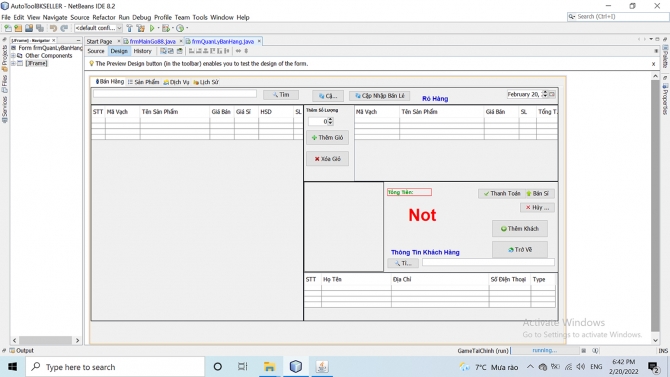Viewport: 670px width, 377px height.
Task: Click the Thêm Khách button
Action: [x=520, y=229]
